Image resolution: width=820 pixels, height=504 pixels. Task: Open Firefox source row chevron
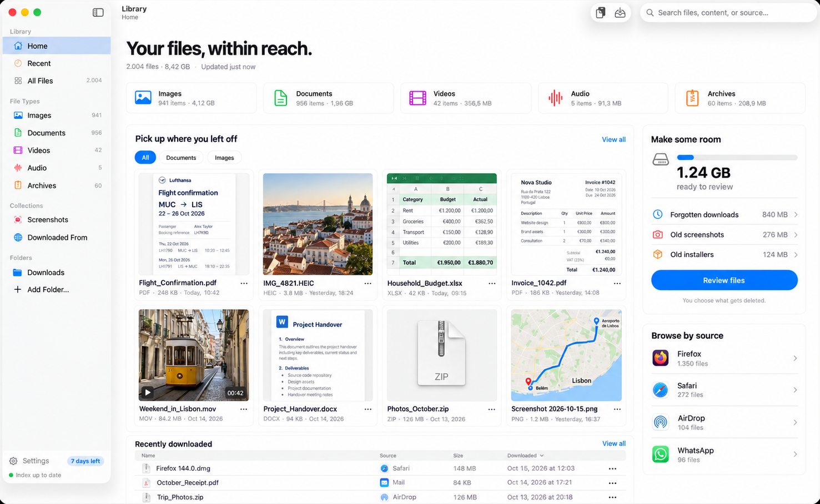795,359
